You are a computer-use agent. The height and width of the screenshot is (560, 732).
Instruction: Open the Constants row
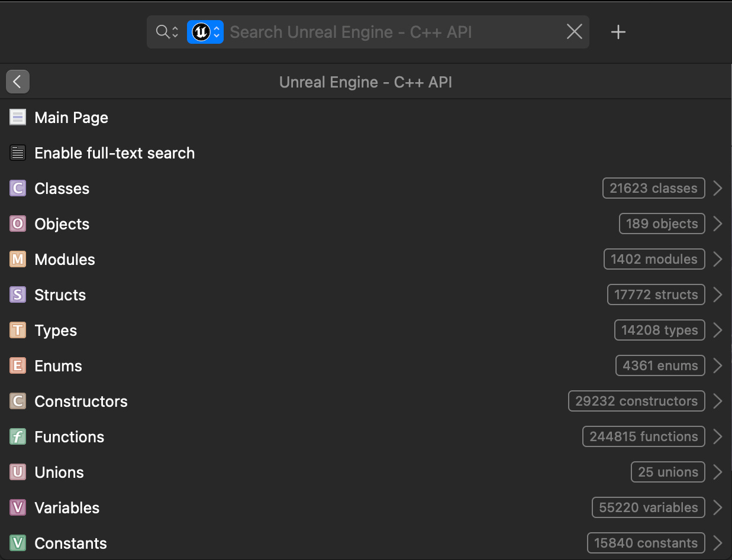(366, 543)
